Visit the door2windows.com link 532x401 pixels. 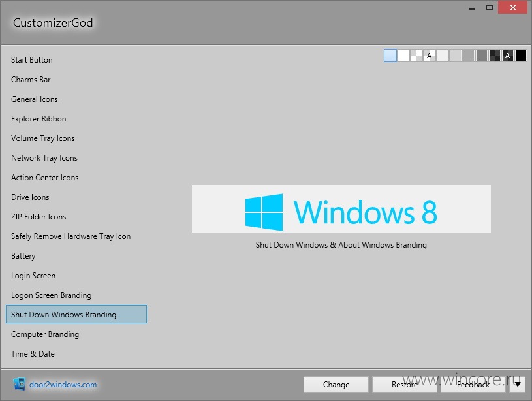tap(63, 385)
